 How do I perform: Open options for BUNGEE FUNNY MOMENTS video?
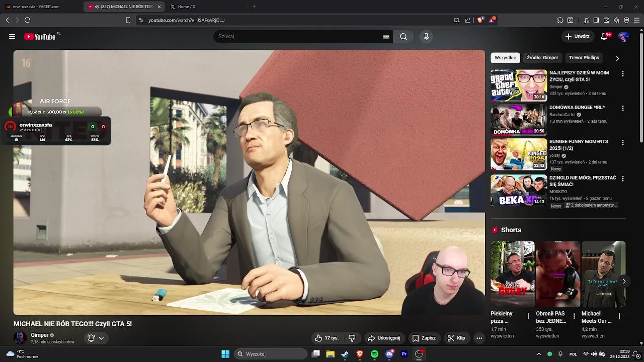tap(623, 142)
